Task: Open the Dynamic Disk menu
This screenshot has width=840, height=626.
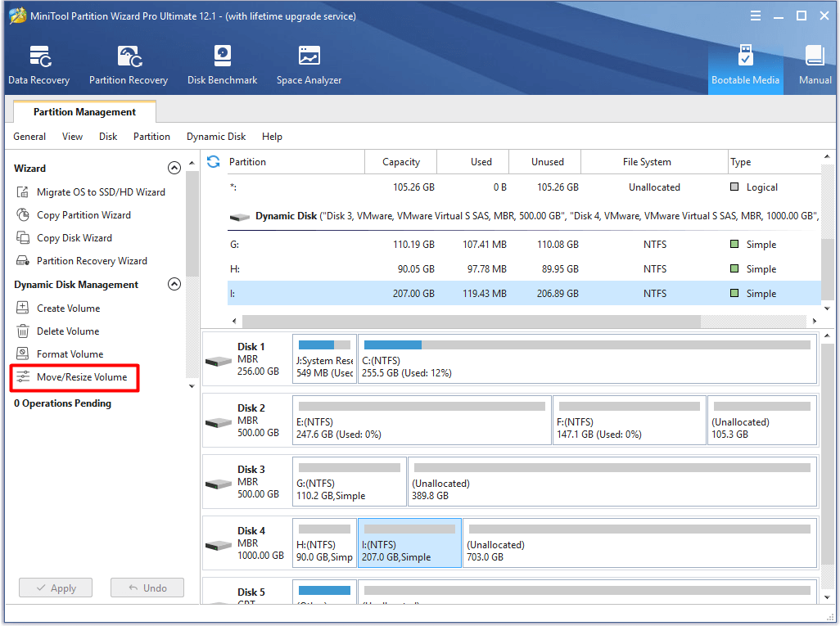Action: tap(216, 137)
